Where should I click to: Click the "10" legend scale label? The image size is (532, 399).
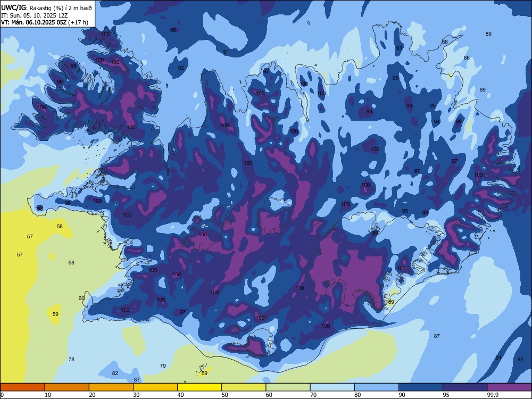pos(48,395)
